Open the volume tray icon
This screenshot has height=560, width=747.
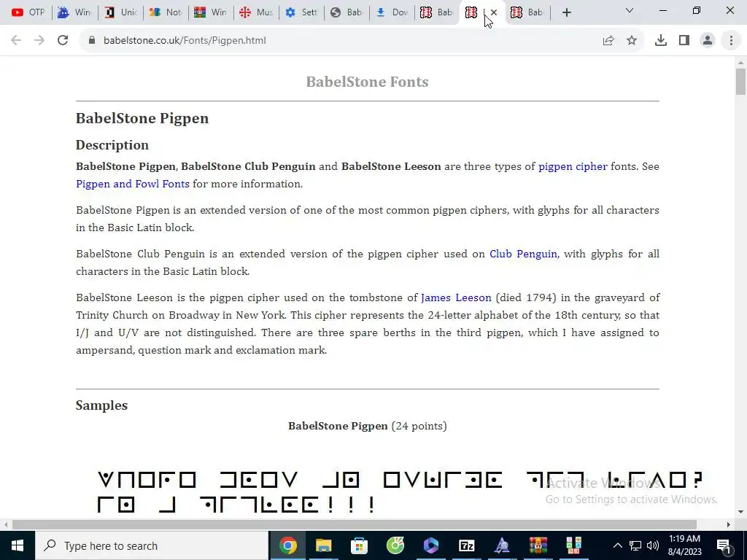[x=653, y=545]
